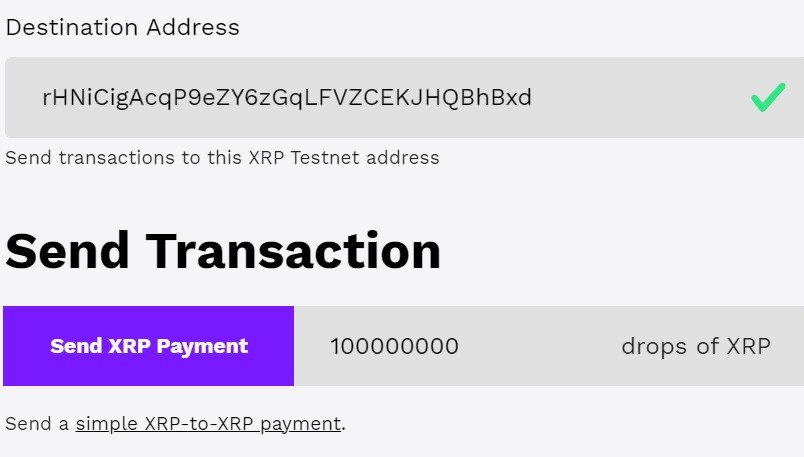This screenshot has width=804, height=457.
Task: Click the XRP Testnet address helper text
Action: (x=222, y=157)
